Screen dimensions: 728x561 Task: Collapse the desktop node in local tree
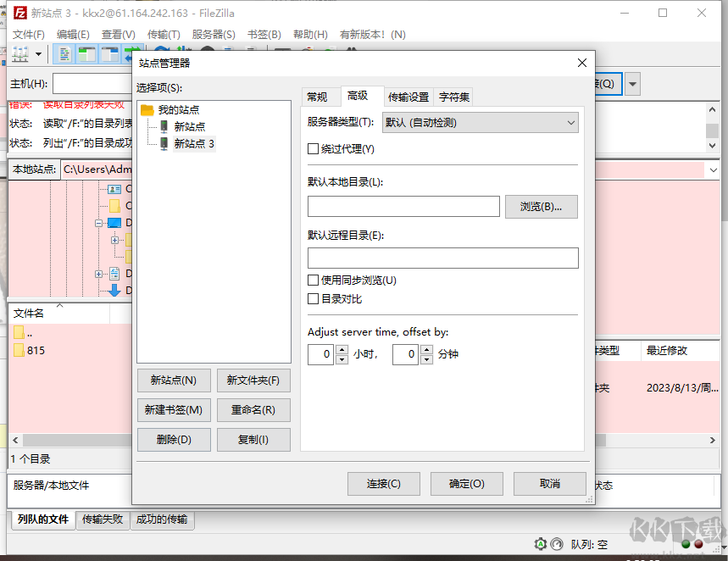pyautogui.click(x=98, y=223)
